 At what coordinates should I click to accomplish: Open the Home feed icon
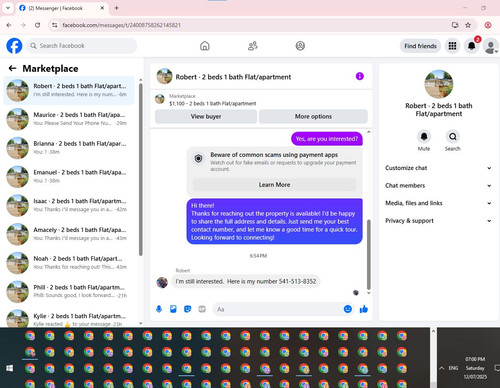(205, 46)
